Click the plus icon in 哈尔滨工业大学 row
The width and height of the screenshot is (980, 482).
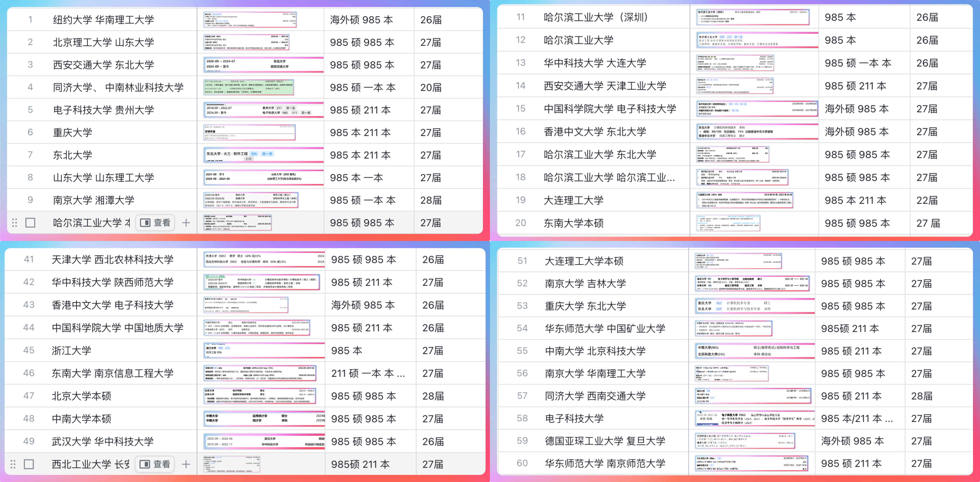[x=186, y=223]
